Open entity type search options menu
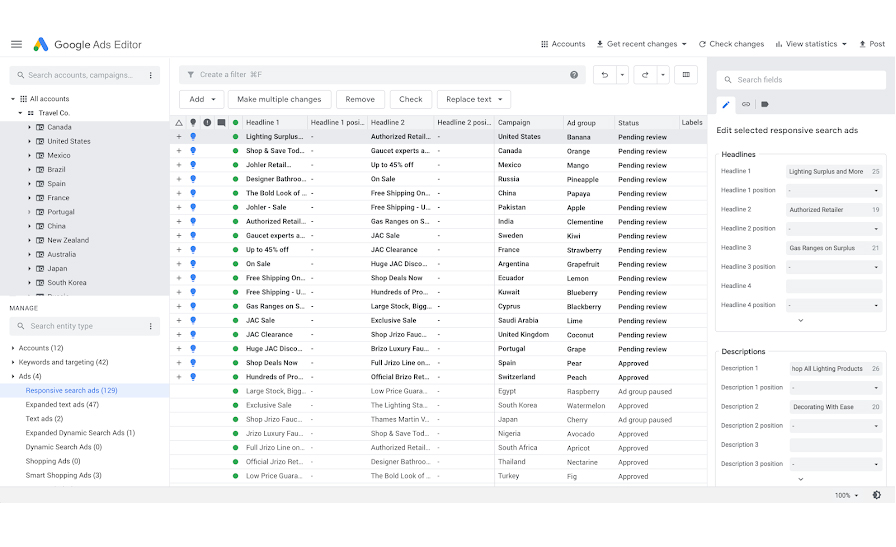Image resolution: width=896 pixels, height=547 pixels. tap(150, 326)
